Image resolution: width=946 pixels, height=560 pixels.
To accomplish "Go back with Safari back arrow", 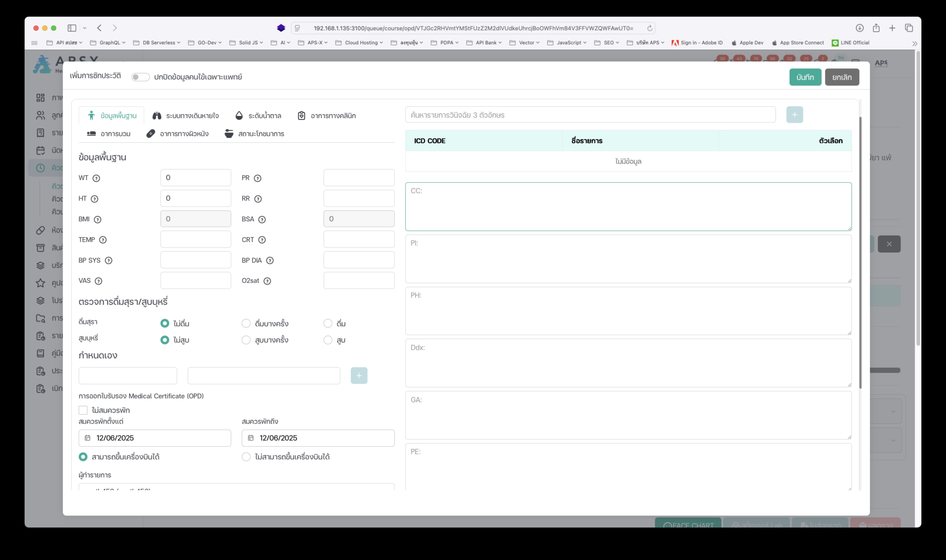I will 99,28.
